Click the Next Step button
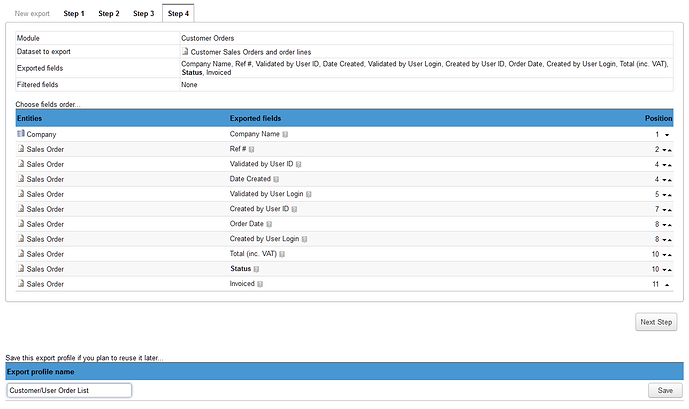This screenshot has height=409, width=689. point(656,322)
